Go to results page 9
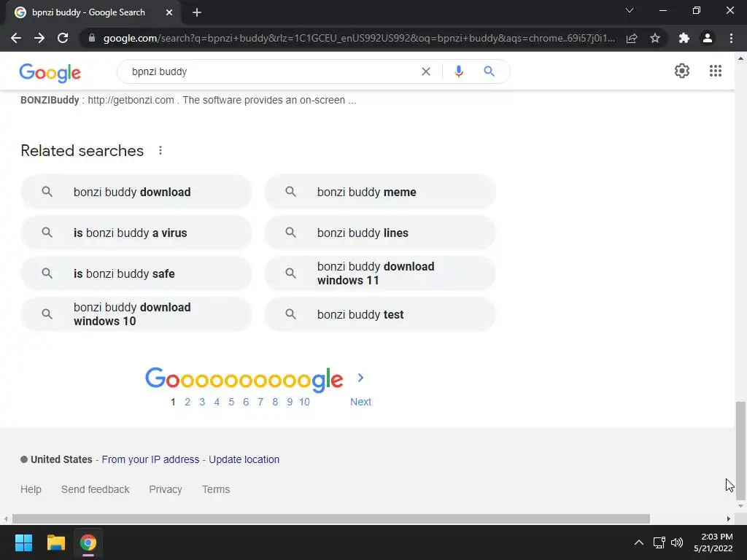Screen dimensions: 747x560 pos(290,402)
